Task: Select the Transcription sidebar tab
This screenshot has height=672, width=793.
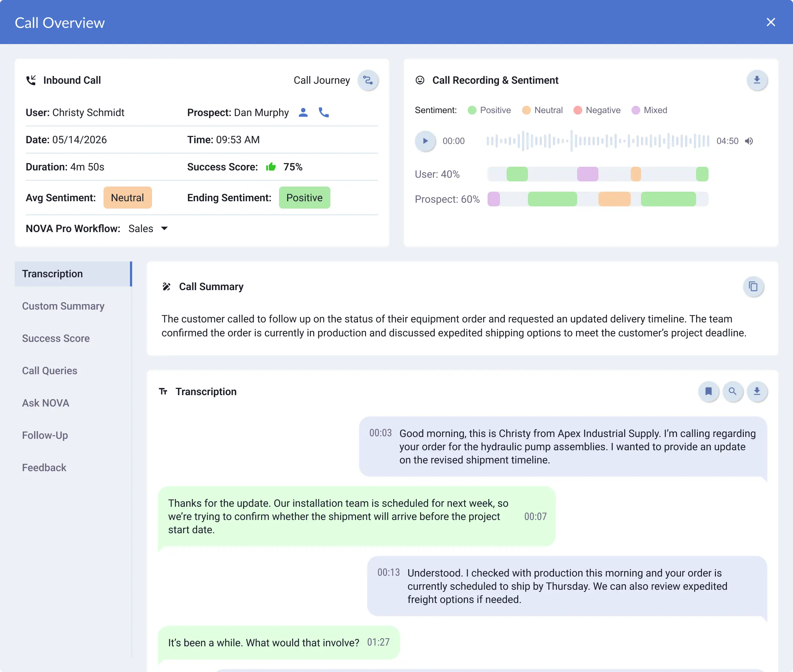Action: coord(73,274)
